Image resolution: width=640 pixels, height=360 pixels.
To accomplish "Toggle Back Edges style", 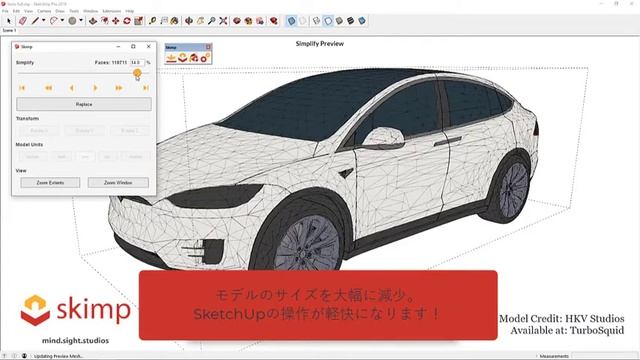I will [302, 21].
